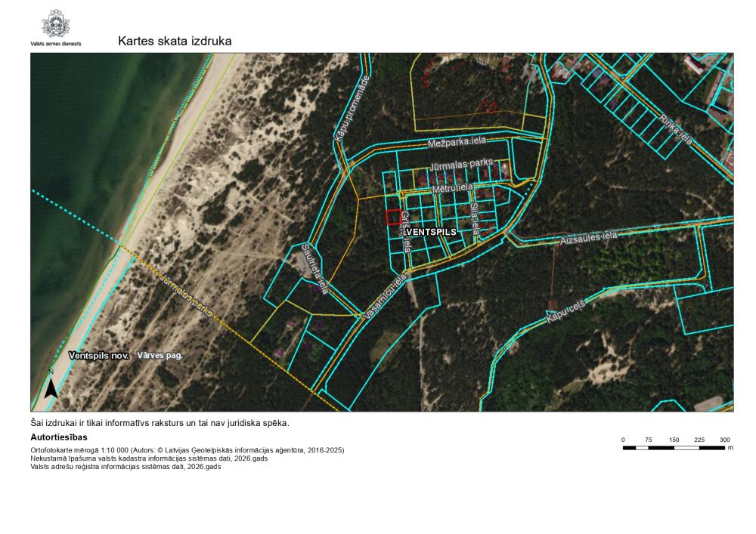The height and width of the screenshot is (534, 756).
Task: Select the VENTSPILS city label
Action: point(431,233)
